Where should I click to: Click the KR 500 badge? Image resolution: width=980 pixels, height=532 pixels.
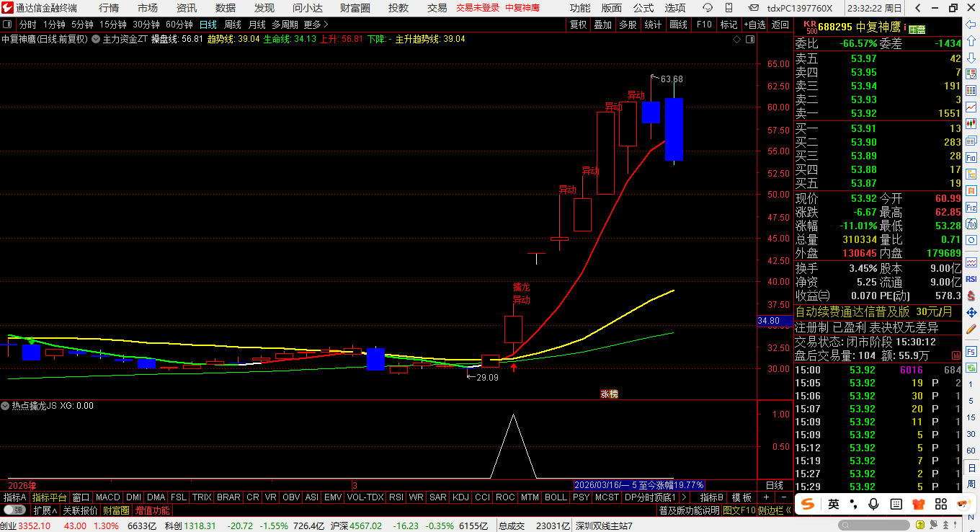coord(811,27)
